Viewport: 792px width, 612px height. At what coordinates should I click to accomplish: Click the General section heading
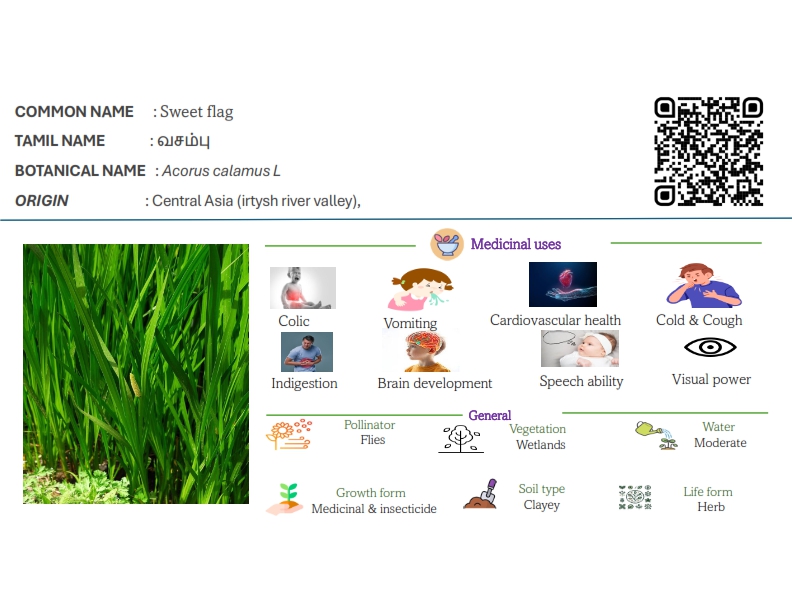(489, 415)
